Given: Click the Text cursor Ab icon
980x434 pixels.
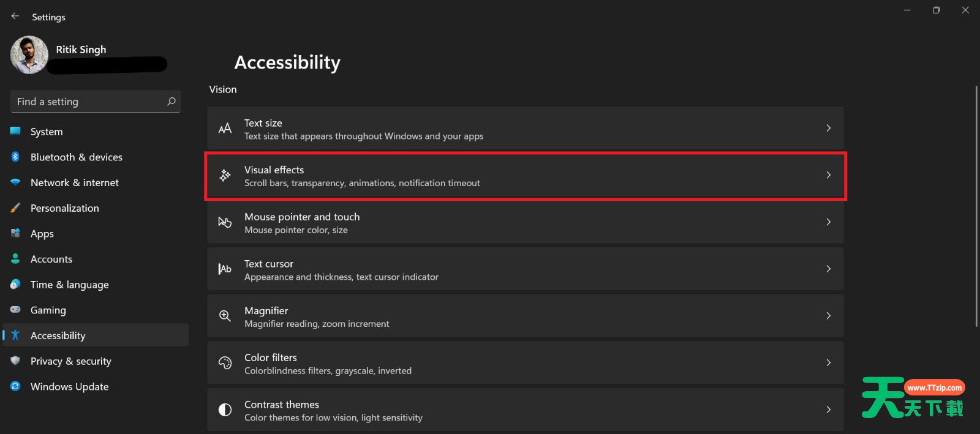Looking at the screenshot, I should coord(225,269).
